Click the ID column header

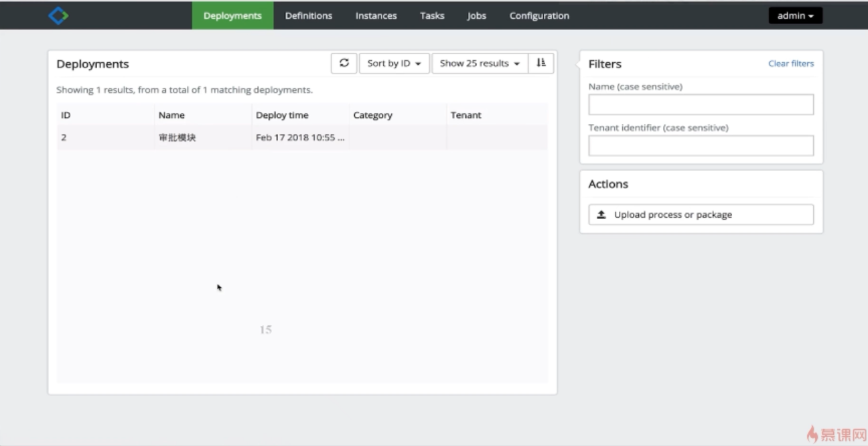click(106, 115)
